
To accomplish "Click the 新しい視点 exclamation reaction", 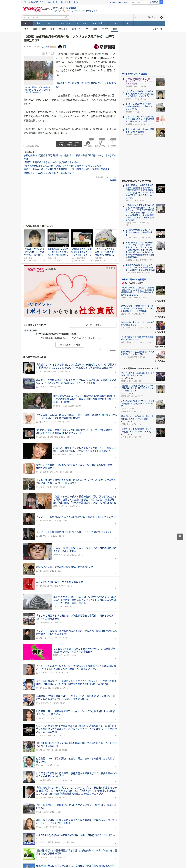I will [x=112, y=143].
